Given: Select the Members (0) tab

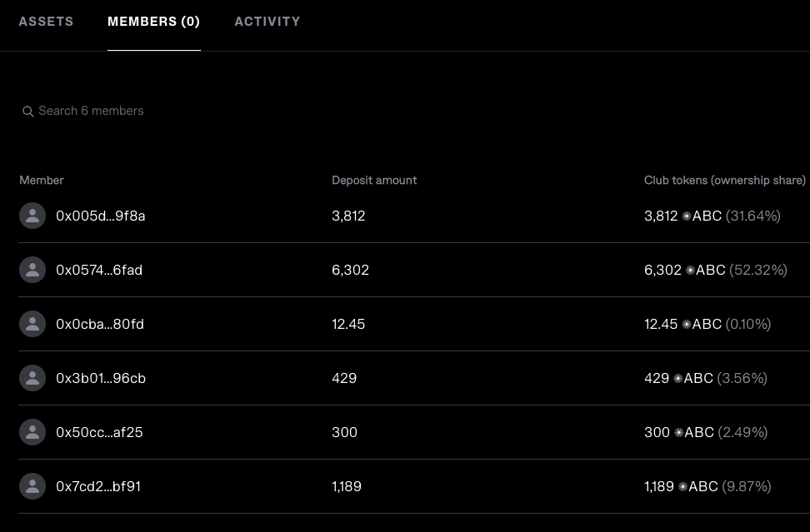Looking at the screenshot, I should coord(154,22).
